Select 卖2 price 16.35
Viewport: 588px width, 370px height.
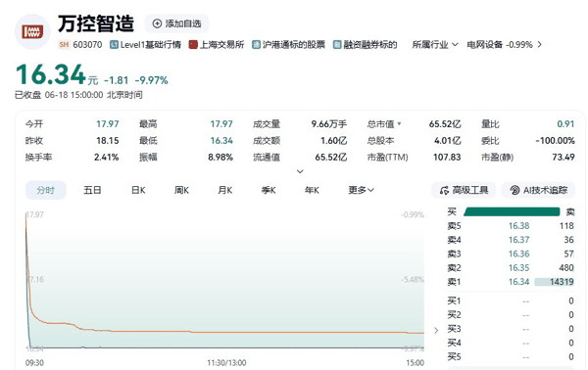point(519,268)
